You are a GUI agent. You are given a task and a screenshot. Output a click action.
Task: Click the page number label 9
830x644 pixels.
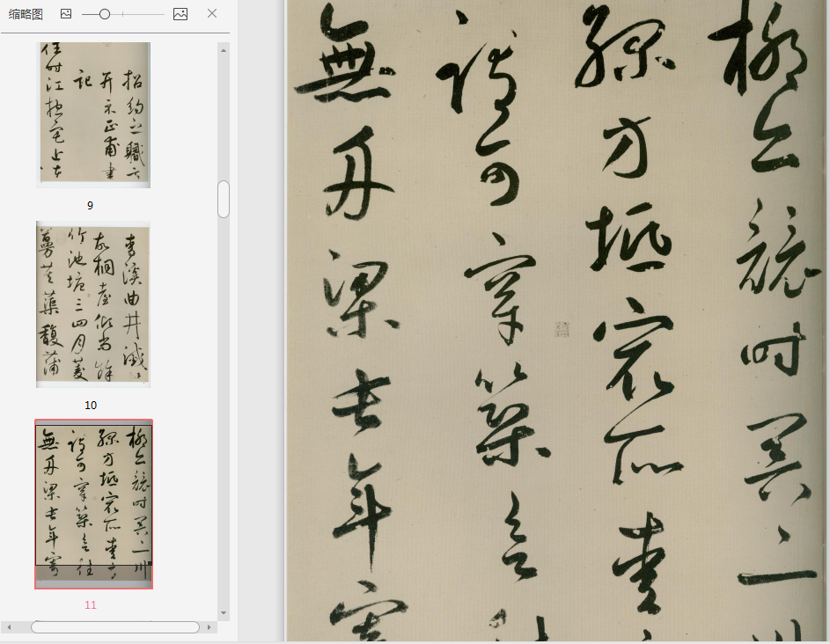click(90, 205)
